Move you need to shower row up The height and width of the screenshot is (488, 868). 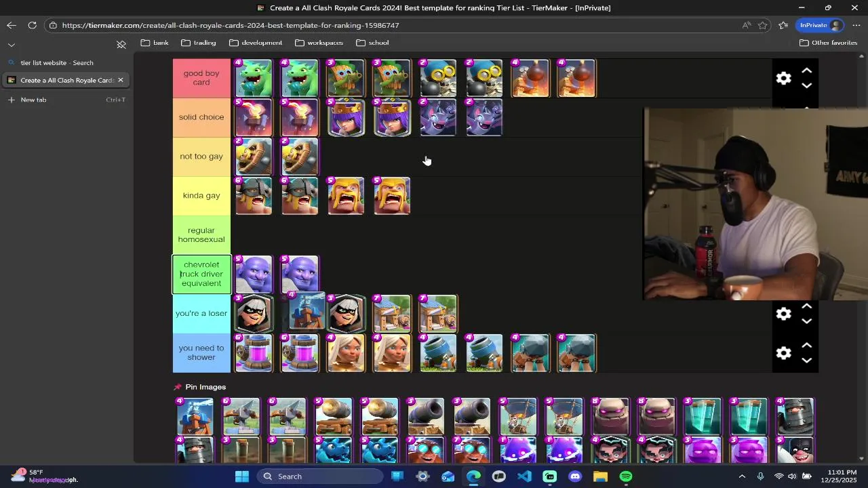point(807,345)
